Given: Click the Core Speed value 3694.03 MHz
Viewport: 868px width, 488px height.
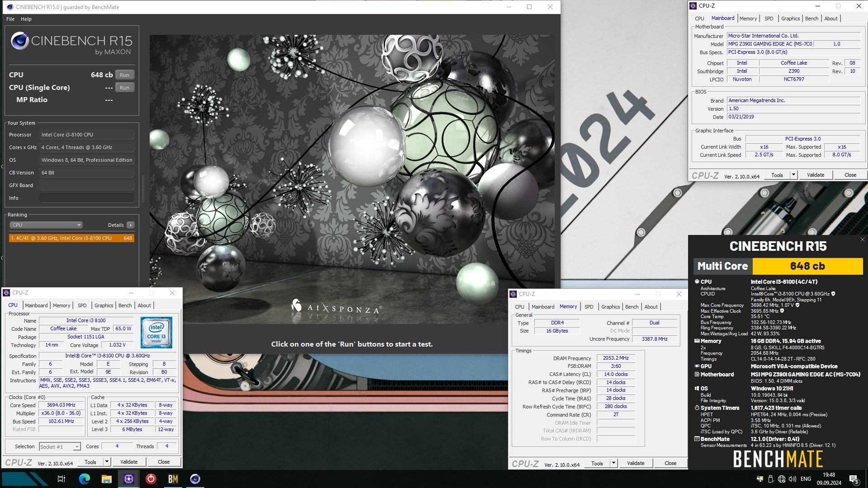Looking at the screenshot, I should pyautogui.click(x=61, y=405).
